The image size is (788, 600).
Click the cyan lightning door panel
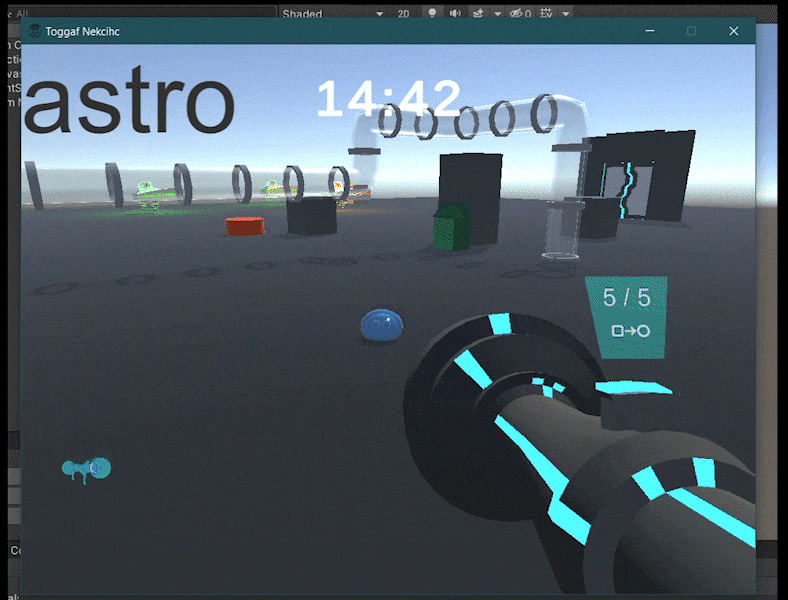627,190
